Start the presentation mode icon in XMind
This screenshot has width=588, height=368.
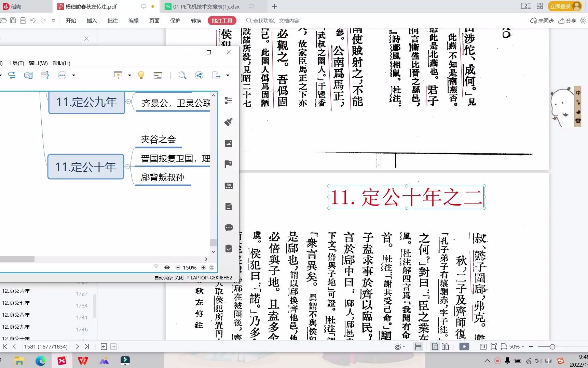pyautogui.click(x=118, y=75)
